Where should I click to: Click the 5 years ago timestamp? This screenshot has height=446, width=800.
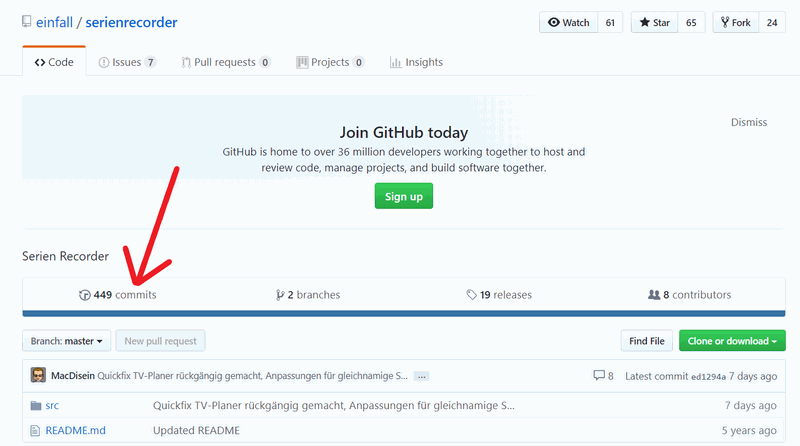pos(749,430)
